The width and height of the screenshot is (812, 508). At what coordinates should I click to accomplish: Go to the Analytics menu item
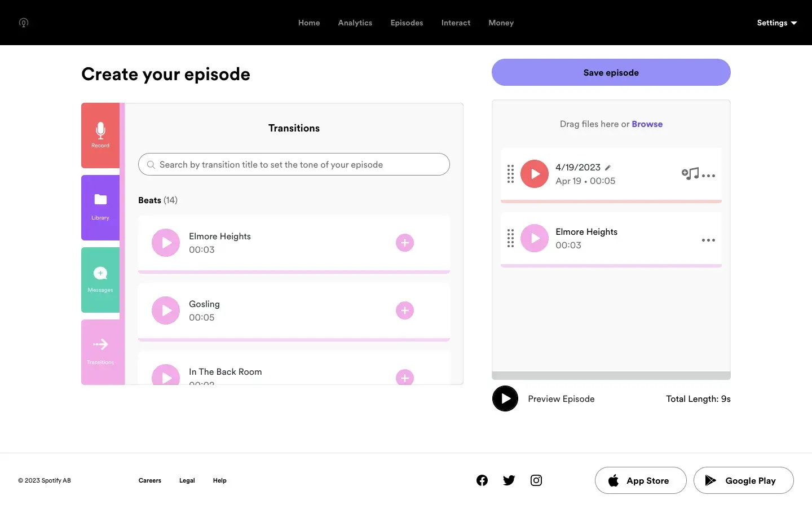[x=355, y=23]
